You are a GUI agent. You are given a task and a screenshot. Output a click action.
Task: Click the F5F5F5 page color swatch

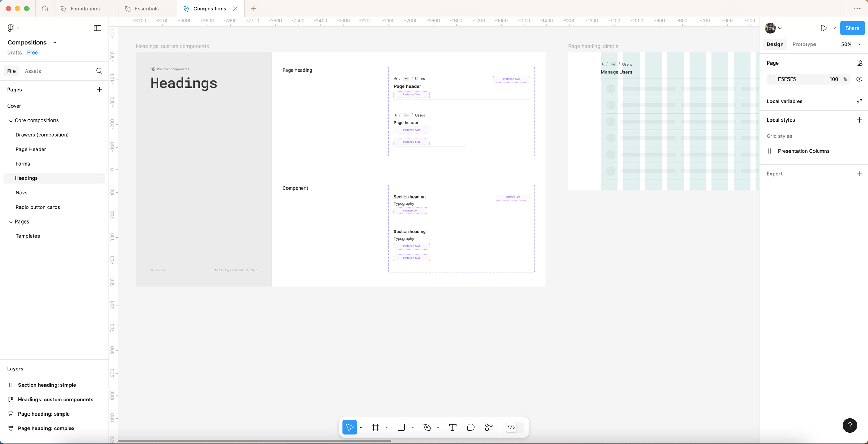(772, 79)
